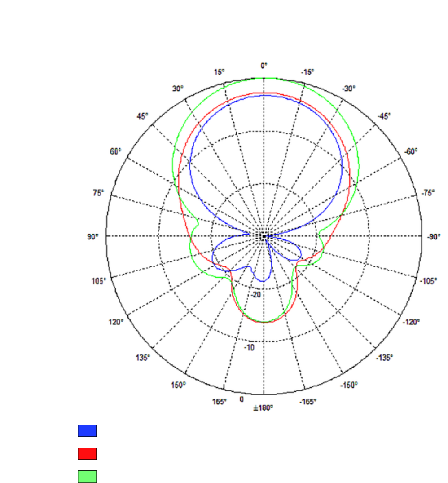This screenshot has width=448, height=483.
Task: Click the 0° angle label at top
Action: point(264,66)
